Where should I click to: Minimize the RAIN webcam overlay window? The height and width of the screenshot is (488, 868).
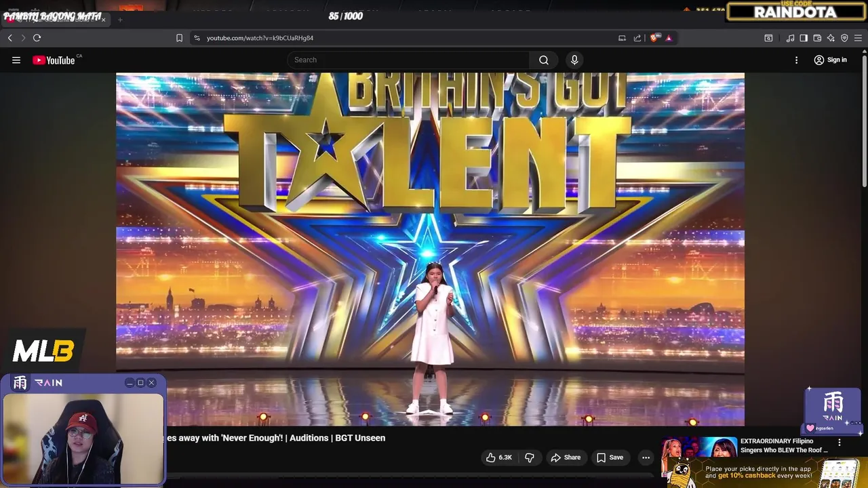[129, 383]
